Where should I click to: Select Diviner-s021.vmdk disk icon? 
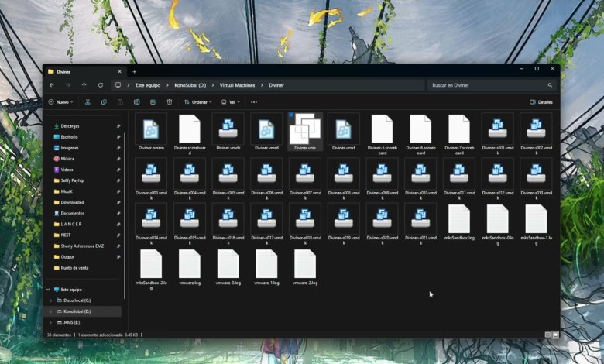pos(420,218)
